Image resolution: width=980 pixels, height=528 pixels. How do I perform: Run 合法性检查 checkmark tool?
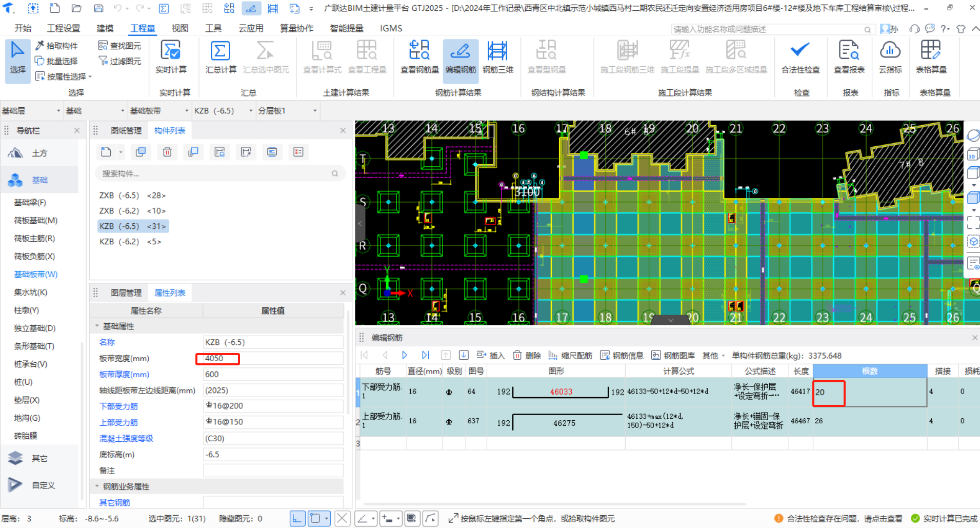coord(800,56)
